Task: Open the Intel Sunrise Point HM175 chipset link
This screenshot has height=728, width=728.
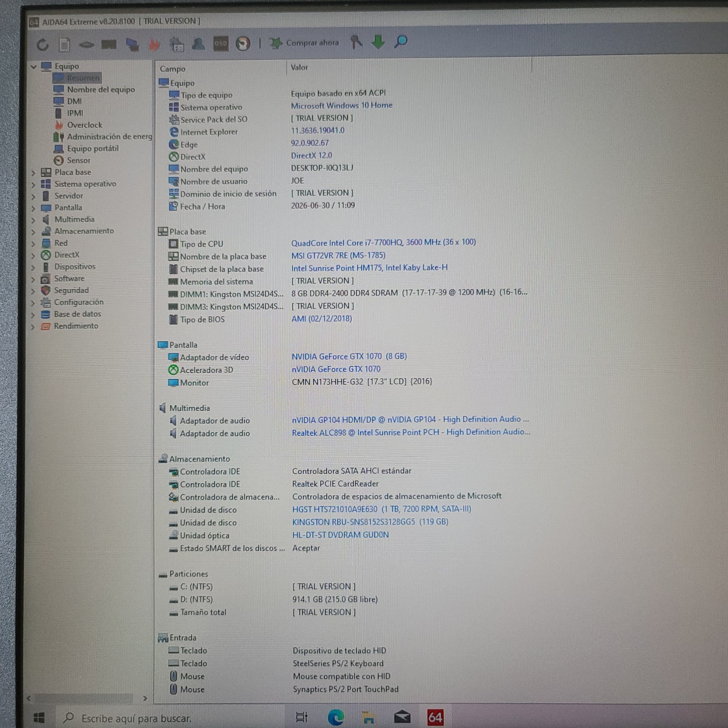Action: coord(369,268)
